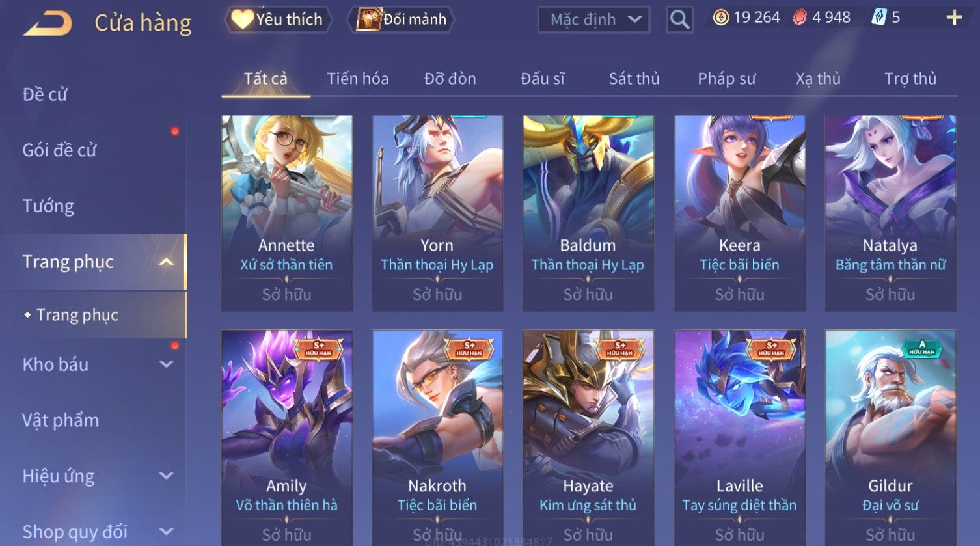This screenshot has width=980, height=546.
Task: Open Đổi mảnh chest exchange
Action: (402, 20)
